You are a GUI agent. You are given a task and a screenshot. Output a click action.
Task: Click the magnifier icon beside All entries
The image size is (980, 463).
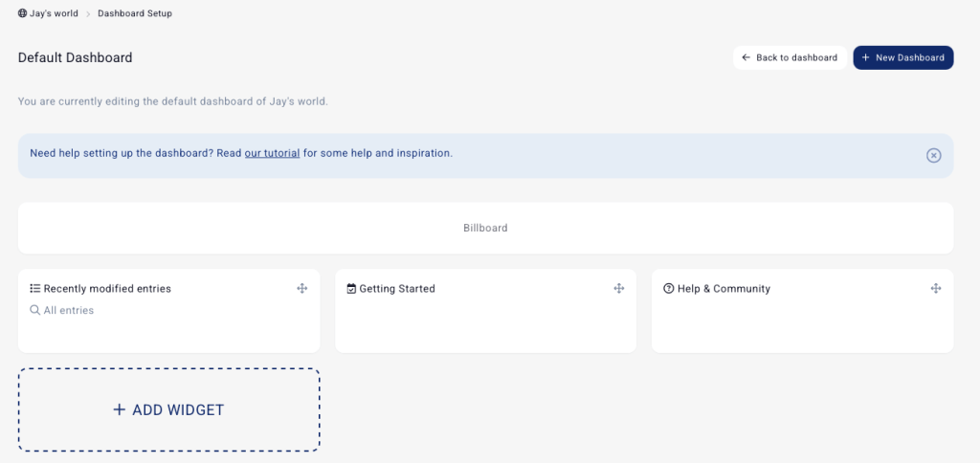tap(35, 311)
